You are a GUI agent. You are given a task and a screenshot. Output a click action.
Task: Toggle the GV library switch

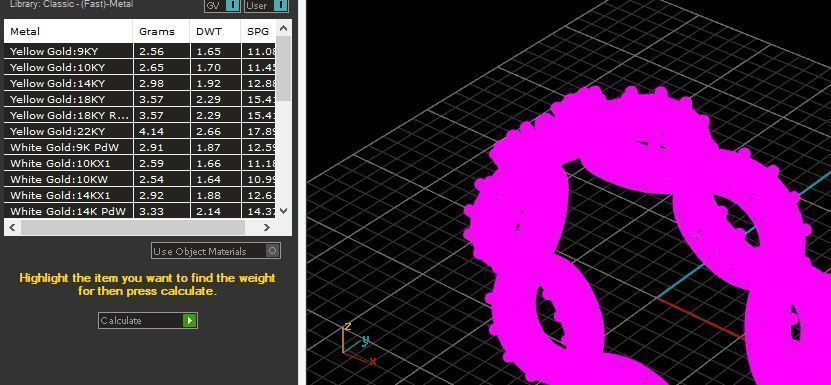pyautogui.click(x=222, y=5)
